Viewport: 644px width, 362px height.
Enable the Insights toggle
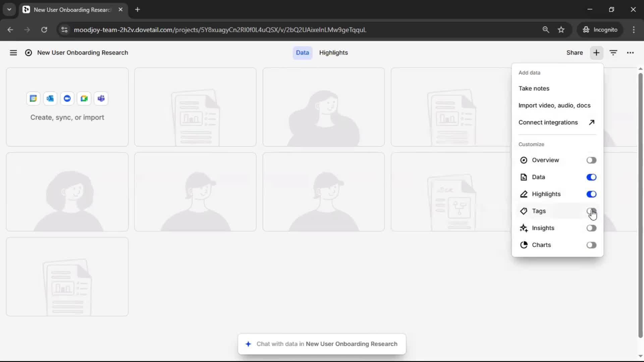(591, 228)
